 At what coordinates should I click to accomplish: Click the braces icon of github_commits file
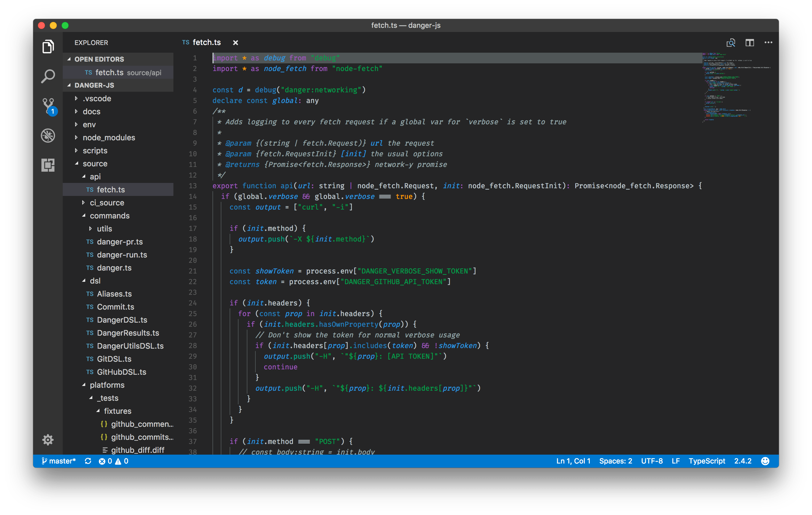point(104,437)
